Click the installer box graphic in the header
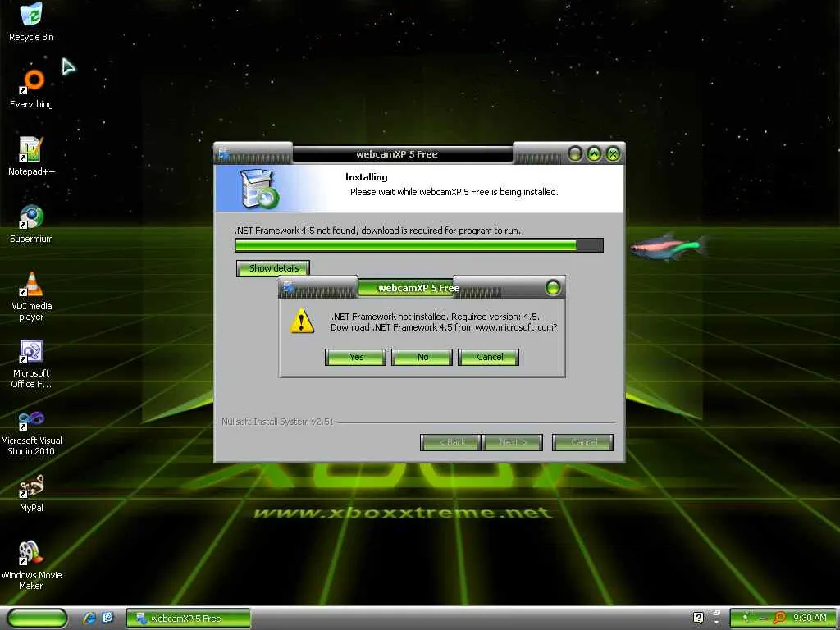This screenshot has height=630, width=840. [x=258, y=189]
